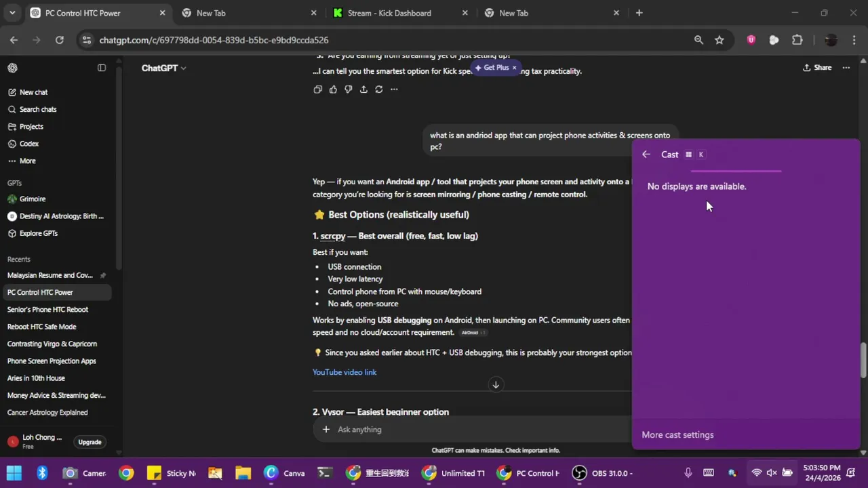This screenshot has height=488, width=868.
Task: Open Canva from the taskbar
Action: click(284, 473)
